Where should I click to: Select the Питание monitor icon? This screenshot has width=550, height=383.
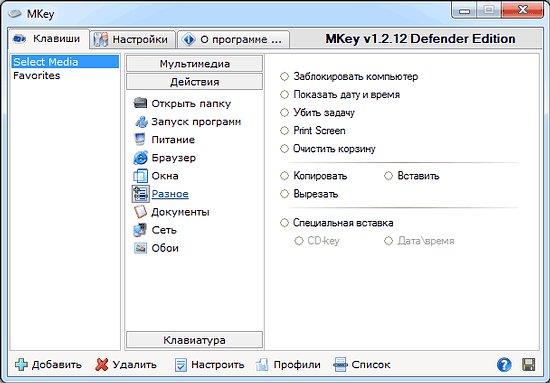pyautogui.click(x=140, y=140)
